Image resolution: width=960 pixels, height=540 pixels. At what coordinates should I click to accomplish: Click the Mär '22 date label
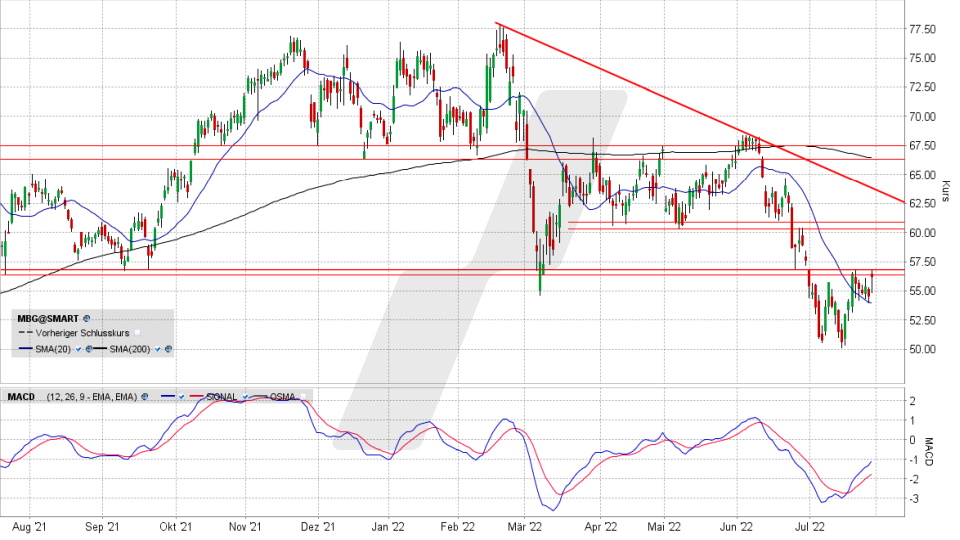(x=525, y=527)
